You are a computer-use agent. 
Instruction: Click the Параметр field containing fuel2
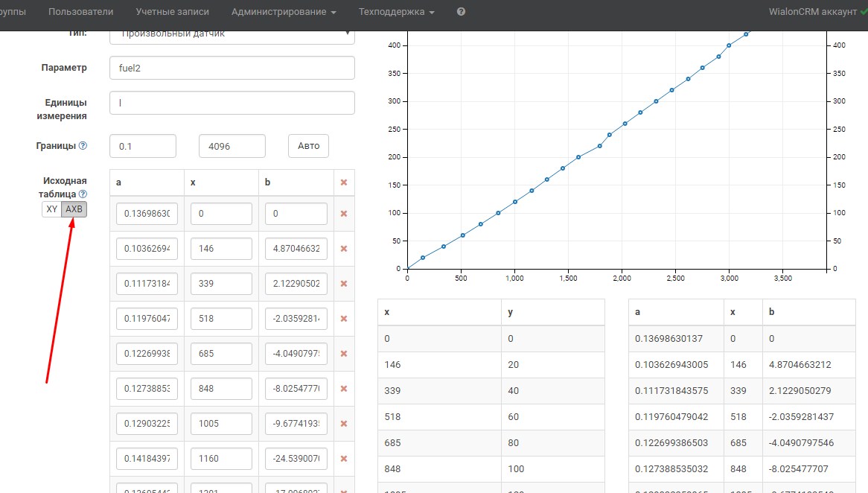(x=232, y=68)
